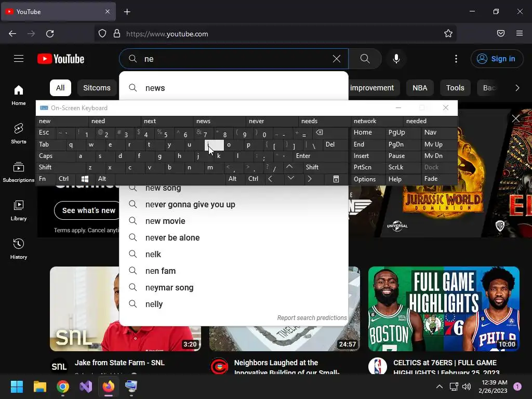Image resolution: width=532 pixels, height=399 pixels.
Task: Click the context menu key on On-Screen Keyboard
Action: click(x=336, y=179)
